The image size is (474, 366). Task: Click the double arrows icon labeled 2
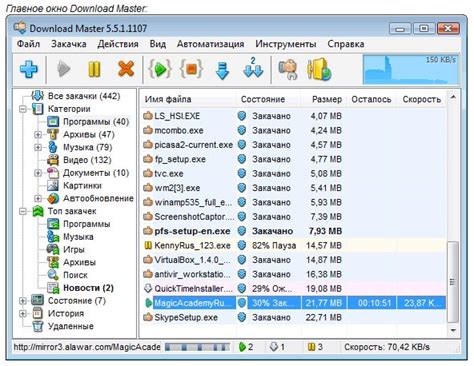click(253, 69)
